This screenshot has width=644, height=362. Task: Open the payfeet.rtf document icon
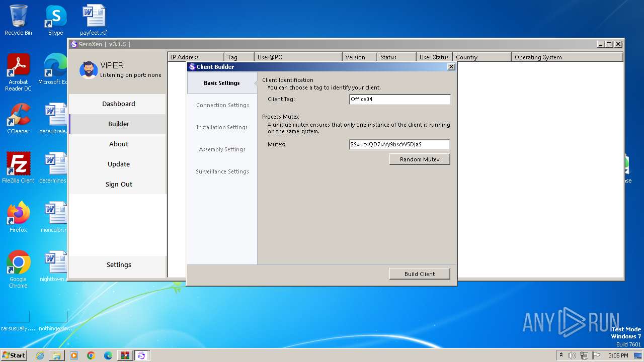pos(94,20)
